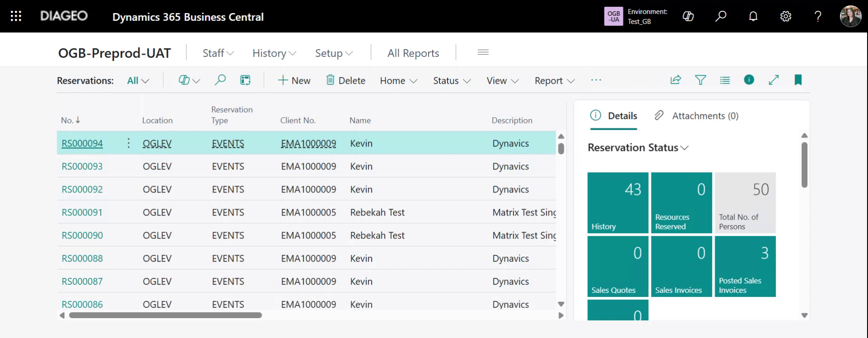The image size is (868, 338).
Task: Click the DIAGEO logo
Action: tap(64, 16)
